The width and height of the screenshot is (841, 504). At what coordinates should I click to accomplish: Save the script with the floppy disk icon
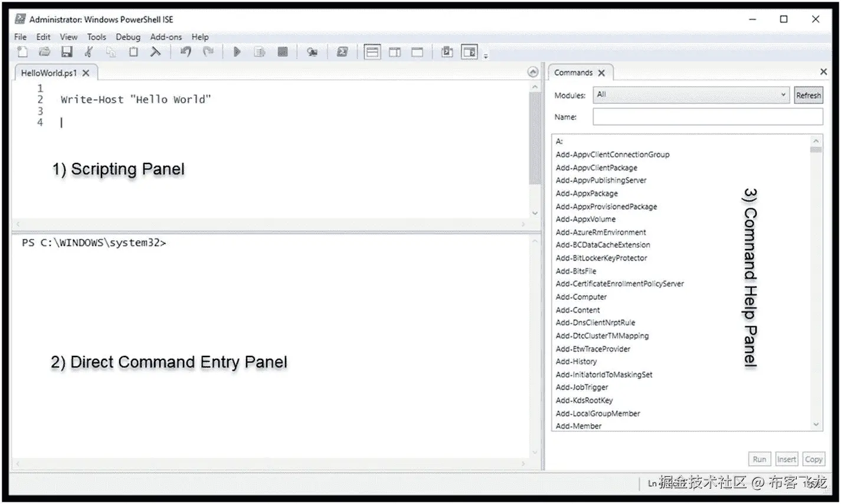[x=67, y=52]
